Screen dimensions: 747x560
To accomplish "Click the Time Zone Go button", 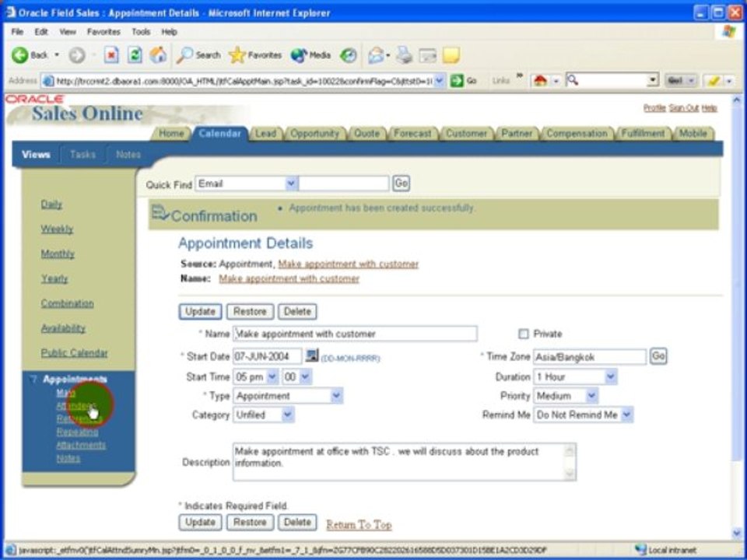I will (x=658, y=356).
